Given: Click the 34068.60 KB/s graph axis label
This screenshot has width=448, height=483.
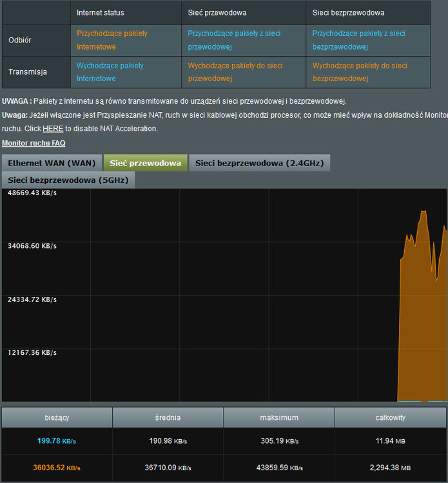Looking at the screenshot, I should point(32,246).
